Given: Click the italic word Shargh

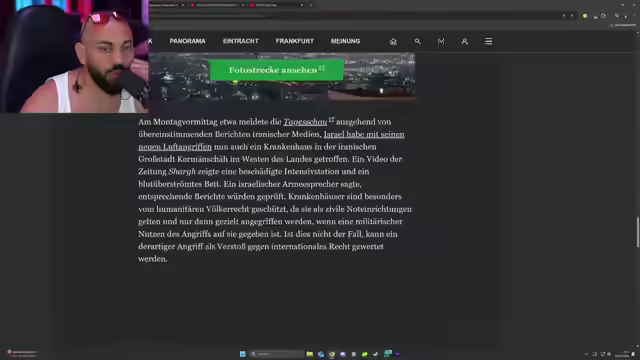Looking at the screenshot, I should [182, 171].
